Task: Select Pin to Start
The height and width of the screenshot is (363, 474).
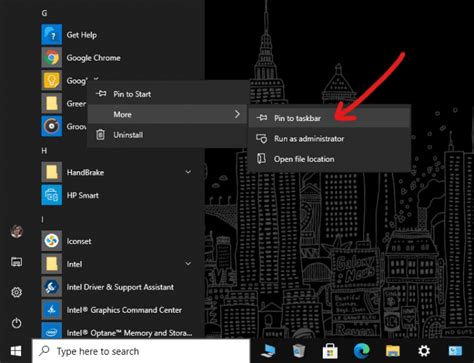Action: [167, 94]
